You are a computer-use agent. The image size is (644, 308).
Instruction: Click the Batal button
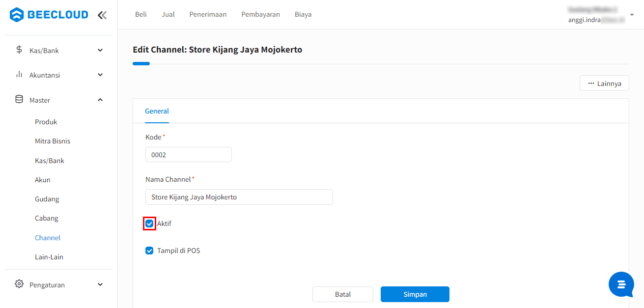coord(342,294)
